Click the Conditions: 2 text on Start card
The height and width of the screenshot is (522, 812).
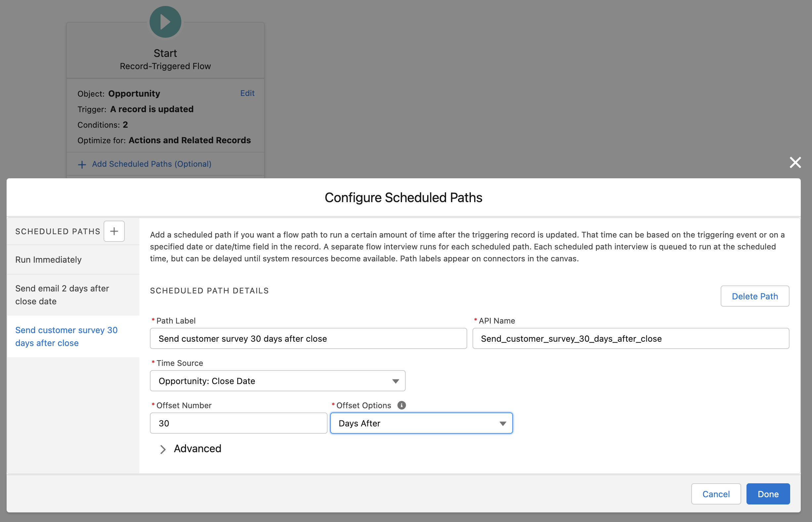102,125
